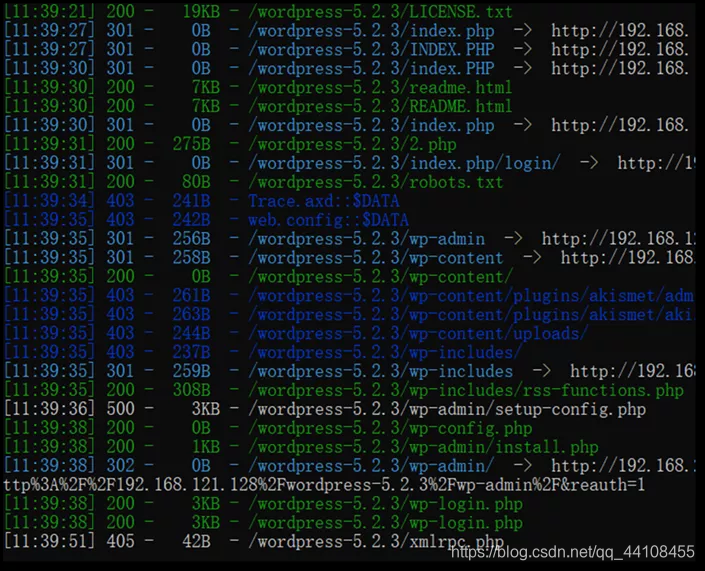This screenshot has height=571, width=705.
Task: Select the /wordpress-5.2.3/xmlrpc.php path
Action: [x=376, y=540]
